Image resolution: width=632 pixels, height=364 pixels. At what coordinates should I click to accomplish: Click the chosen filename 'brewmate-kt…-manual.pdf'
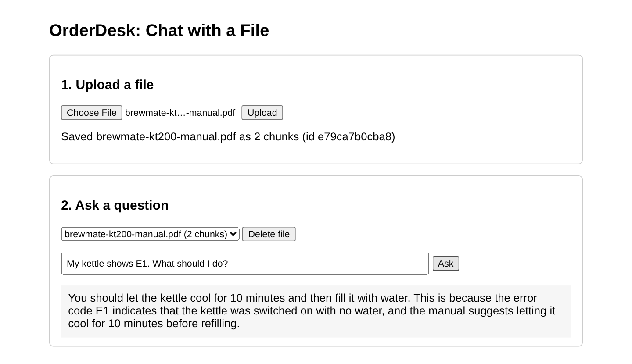(180, 113)
